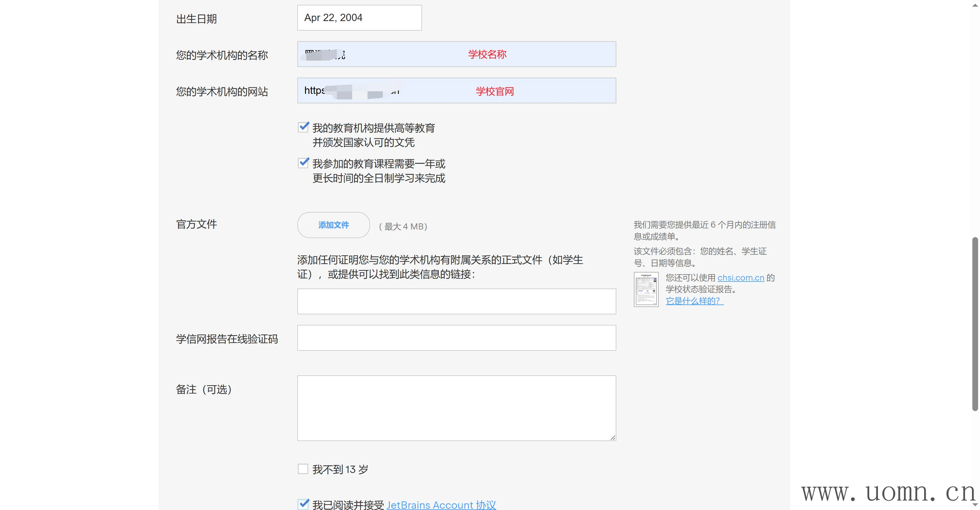Open the chsi.com.cn link
980x510 pixels.
[740, 278]
